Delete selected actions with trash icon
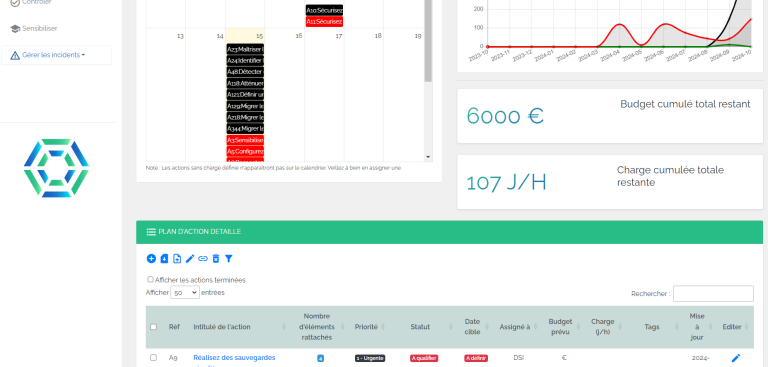 click(216, 259)
